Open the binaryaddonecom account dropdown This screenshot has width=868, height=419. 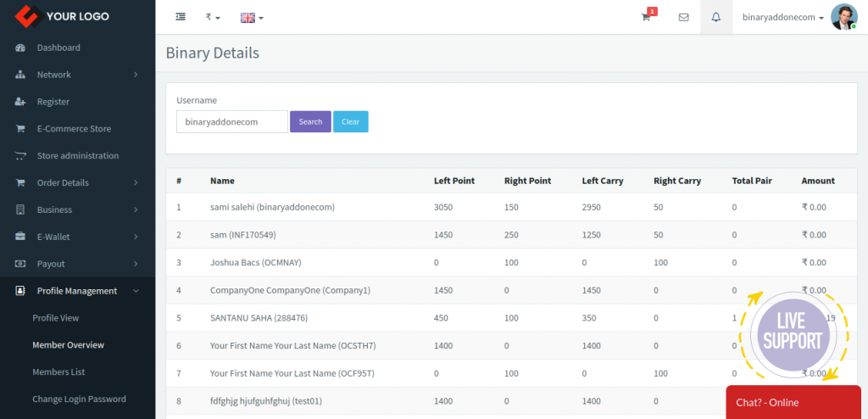click(x=783, y=17)
